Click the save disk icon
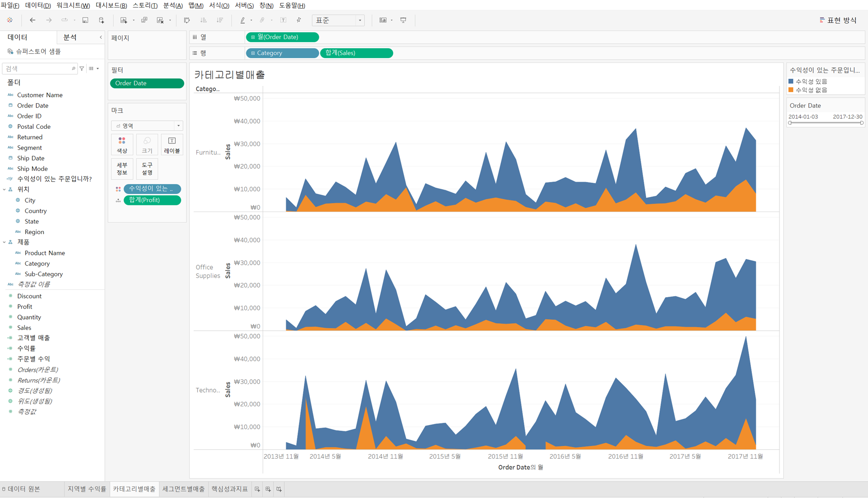The image size is (868, 498). 85,20
